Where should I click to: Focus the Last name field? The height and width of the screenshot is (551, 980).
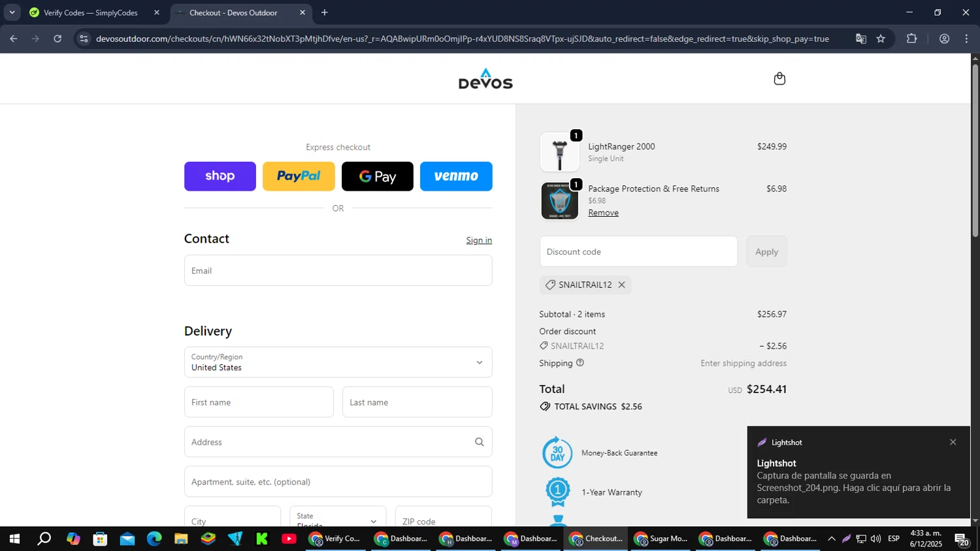pos(417,402)
